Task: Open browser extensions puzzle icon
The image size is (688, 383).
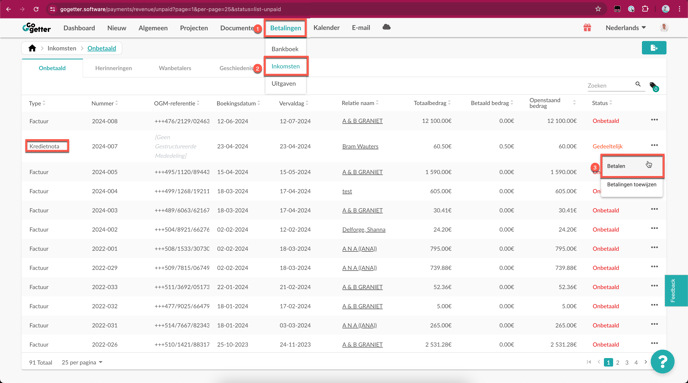Action: click(645, 9)
